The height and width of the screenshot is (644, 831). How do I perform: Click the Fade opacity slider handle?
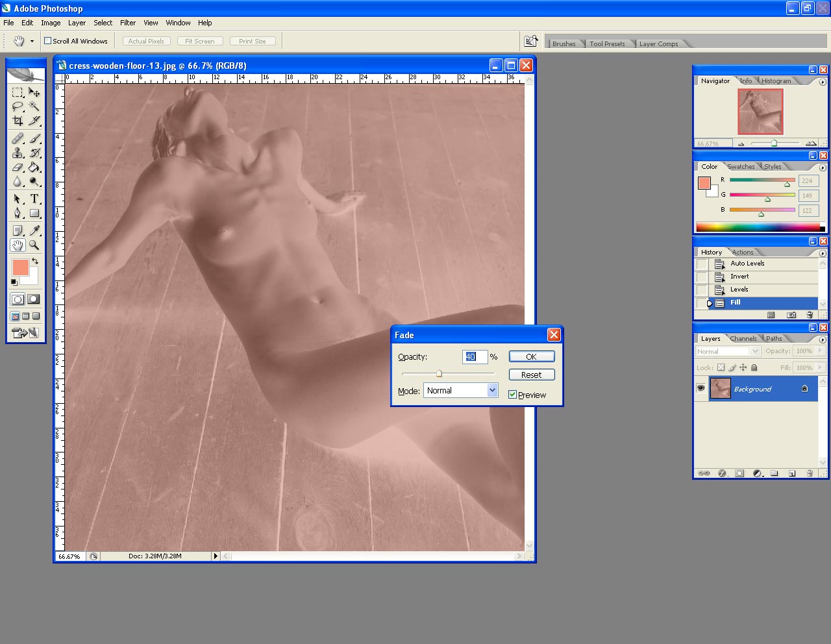point(440,373)
